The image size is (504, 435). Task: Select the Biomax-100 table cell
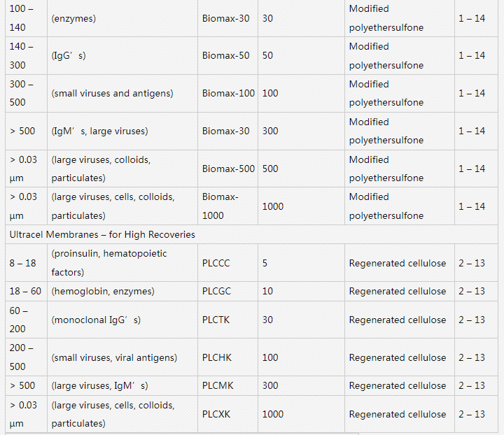(x=228, y=94)
